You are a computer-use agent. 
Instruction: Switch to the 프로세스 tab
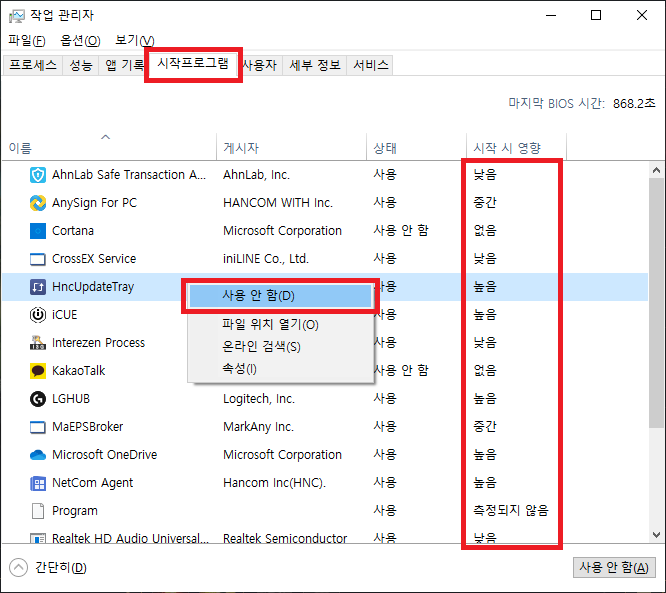(33, 65)
